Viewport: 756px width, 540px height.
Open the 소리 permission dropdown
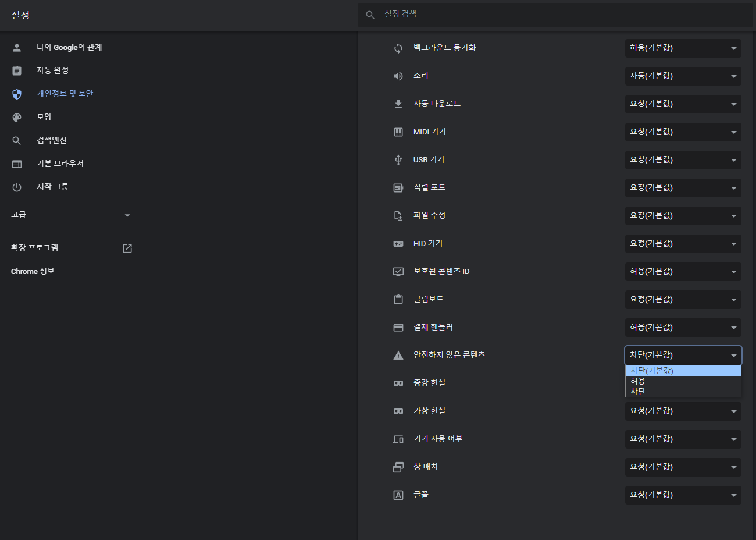[683, 76]
